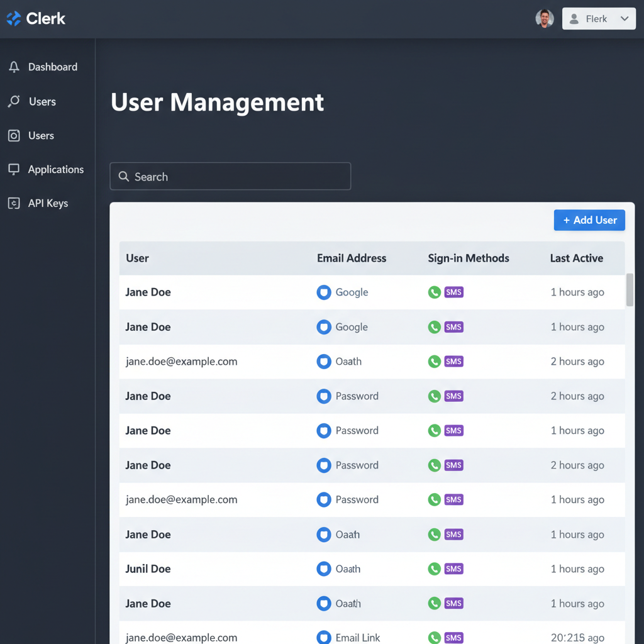Image resolution: width=644 pixels, height=644 pixels.
Task: Click Oaath label in Junil Doe row
Action: (x=348, y=569)
